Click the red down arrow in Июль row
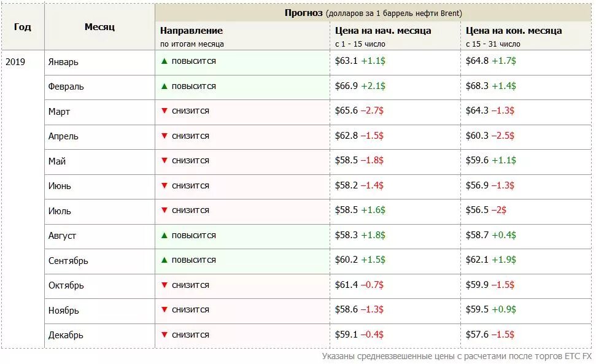This screenshot has width=596, height=364. pos(164,211)
